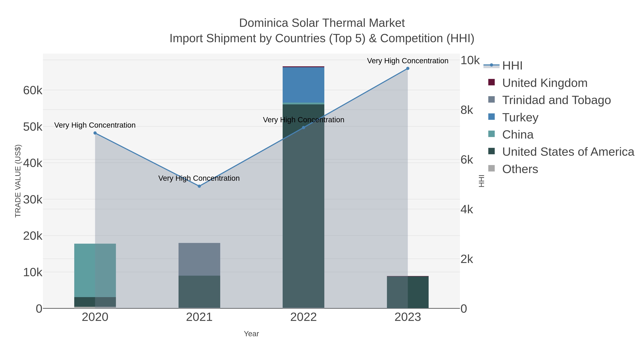Click the 10k trade value tick label
The height and width of the screenshot is (362, 644).
click(33, 272)
